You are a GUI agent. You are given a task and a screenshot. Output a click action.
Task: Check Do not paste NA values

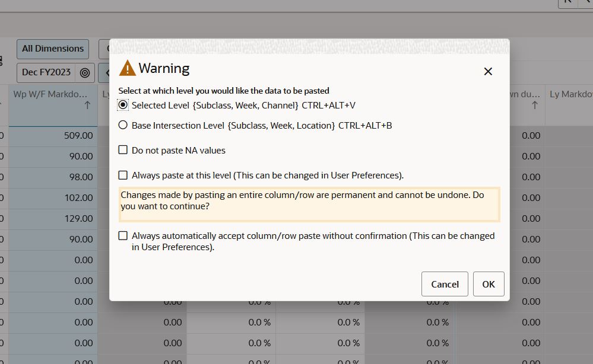coord(123,151)
